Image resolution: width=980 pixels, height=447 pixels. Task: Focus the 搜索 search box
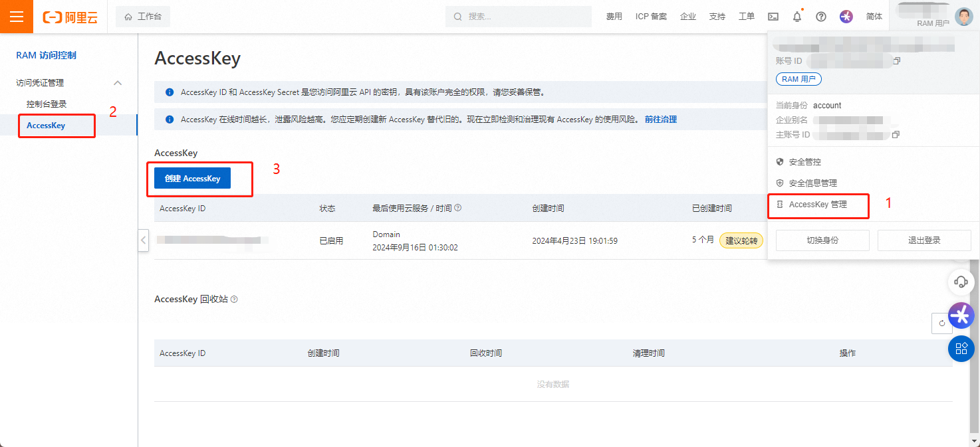(x=519, y=17)
